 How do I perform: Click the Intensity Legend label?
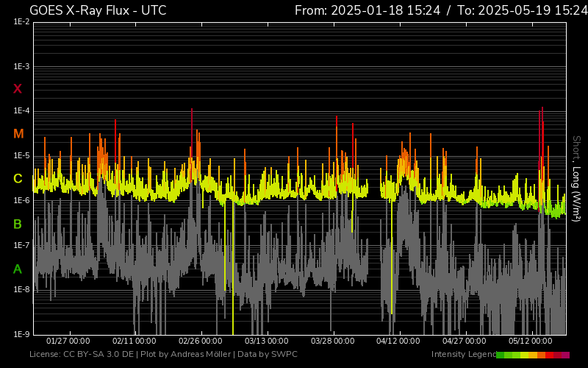point(464,354)
